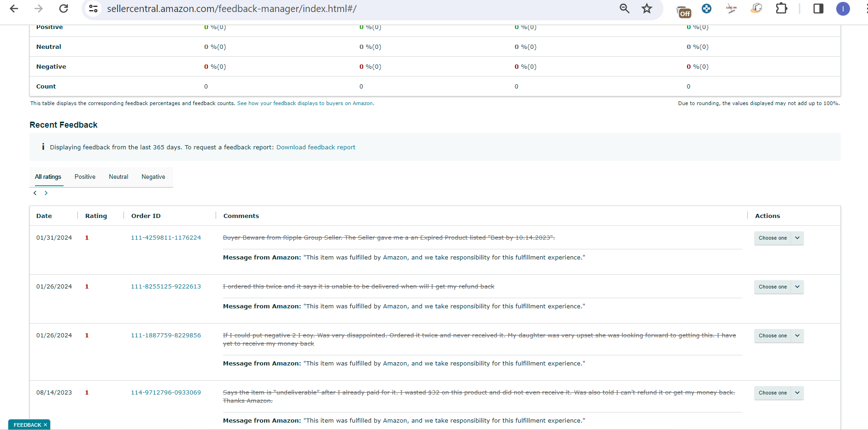Select the 'Recent Feedback' heading
This screenshot has height=430, width=868.
point(64,125)
